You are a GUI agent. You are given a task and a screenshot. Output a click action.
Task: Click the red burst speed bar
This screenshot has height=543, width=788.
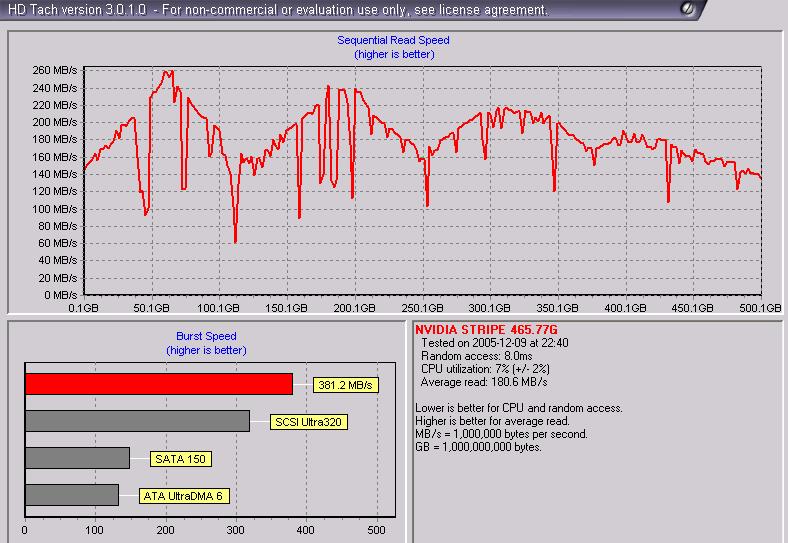click(159, 384)
